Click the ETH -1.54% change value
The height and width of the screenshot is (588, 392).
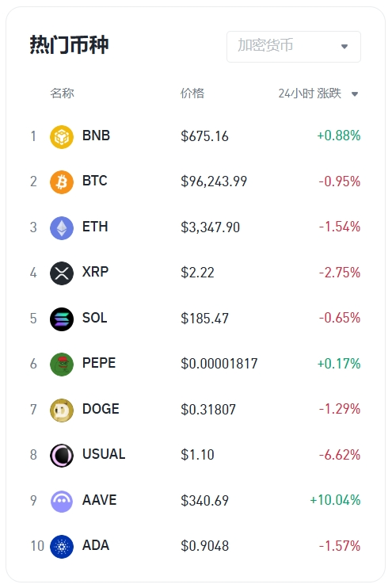pyautogui.click(x=340, y=227)
